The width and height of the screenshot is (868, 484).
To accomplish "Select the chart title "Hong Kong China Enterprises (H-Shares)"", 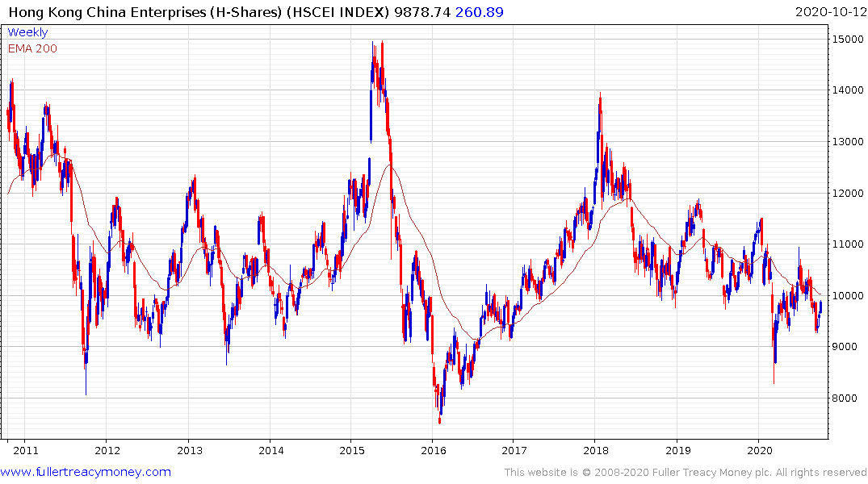I will tap(145, 12).
